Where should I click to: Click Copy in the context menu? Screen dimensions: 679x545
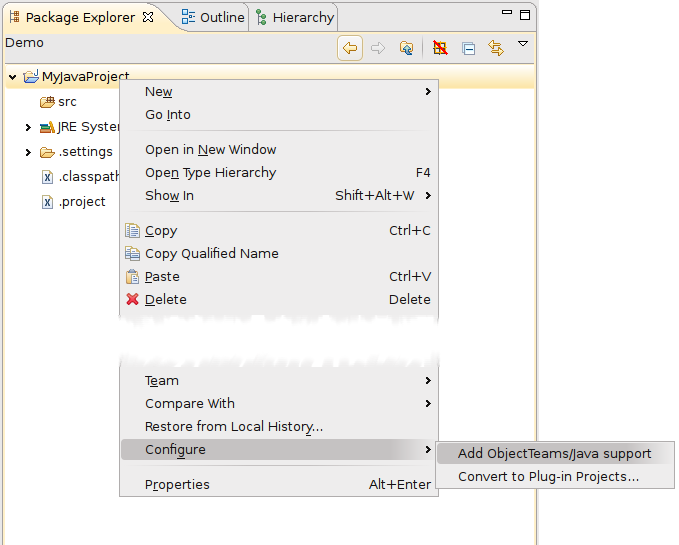(161, 230)
